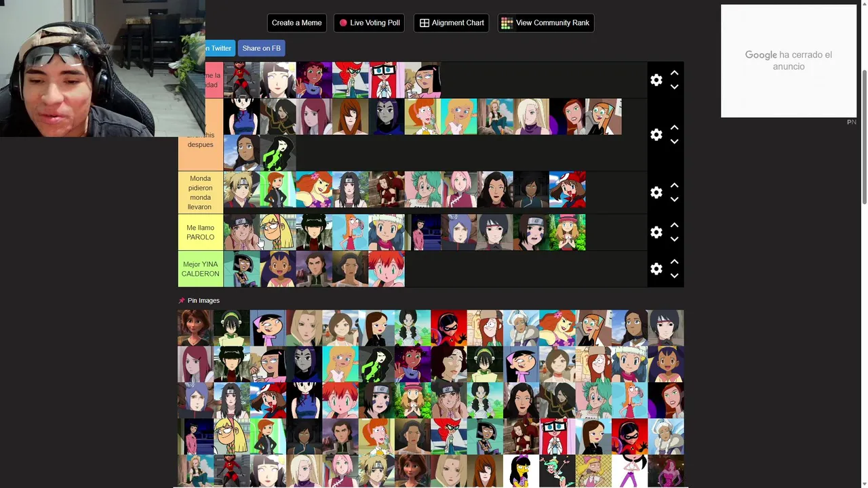Viewport: 868px width, 488px height.
Task: Move the orange 'despues' tier up
Action: click(674, 127)
